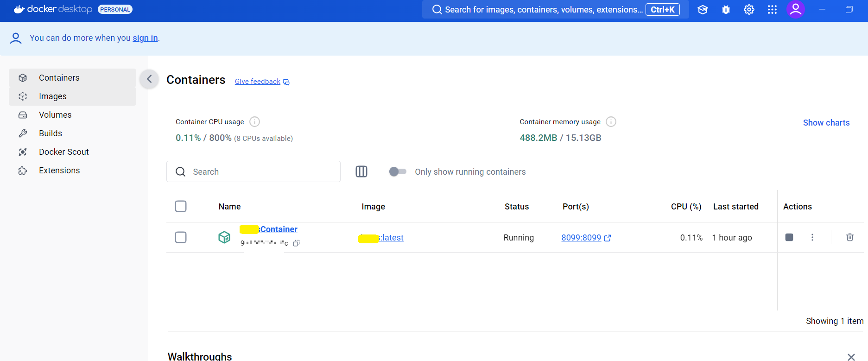Image resolution: width=868 pixels, height=361 pixels.
Task: Minimize the Docker Desktop window
Action: (x=822, y=9)
